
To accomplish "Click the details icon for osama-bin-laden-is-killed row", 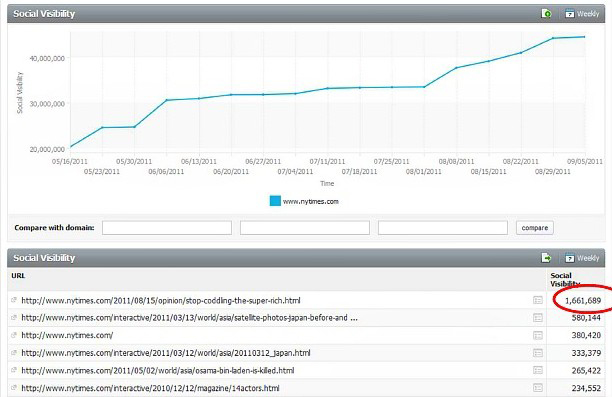I will click(x=538, y=370).
